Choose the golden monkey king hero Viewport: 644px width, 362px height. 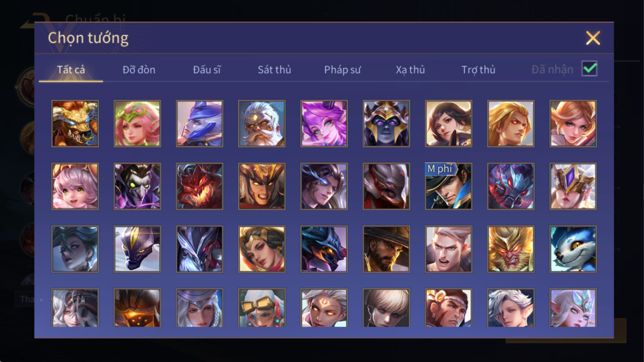[x=511, y=249]
